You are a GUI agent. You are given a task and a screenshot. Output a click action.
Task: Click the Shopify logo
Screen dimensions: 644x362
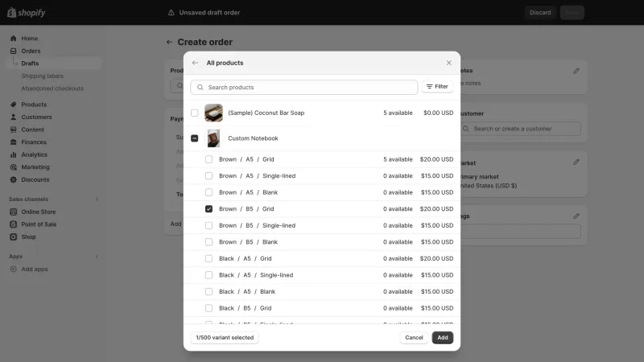(27, 13)
